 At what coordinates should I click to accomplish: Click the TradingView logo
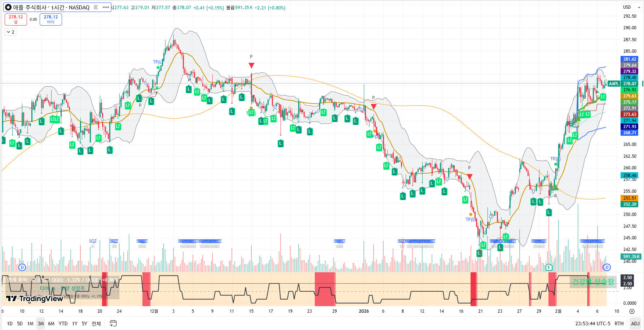pos(35,298)
